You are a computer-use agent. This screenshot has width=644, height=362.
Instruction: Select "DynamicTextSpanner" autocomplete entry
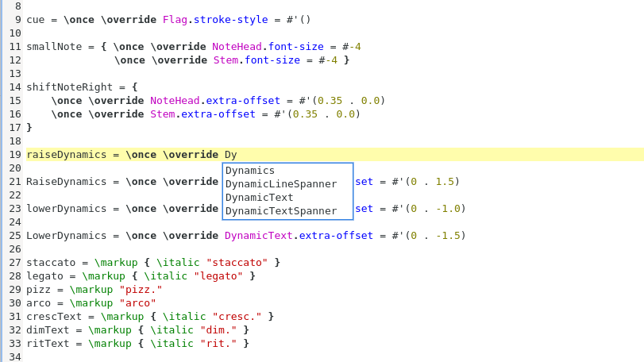pyautogui.click(x=281, y=211)
